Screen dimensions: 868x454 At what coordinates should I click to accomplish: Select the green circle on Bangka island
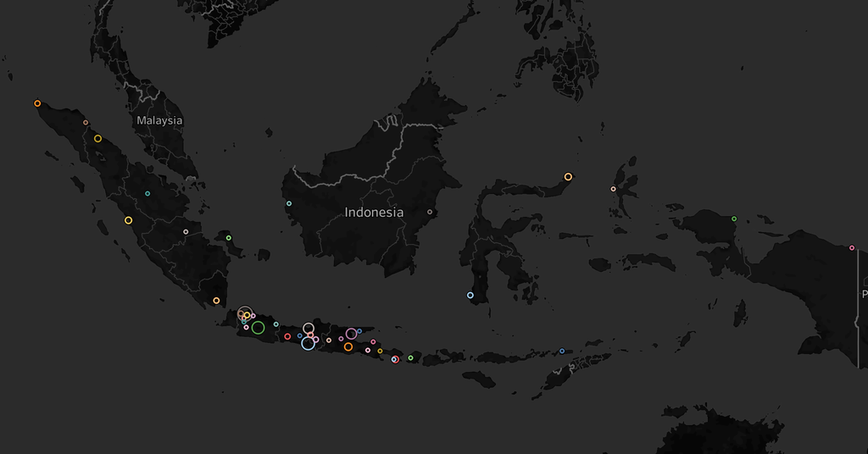tap(229, 238)
